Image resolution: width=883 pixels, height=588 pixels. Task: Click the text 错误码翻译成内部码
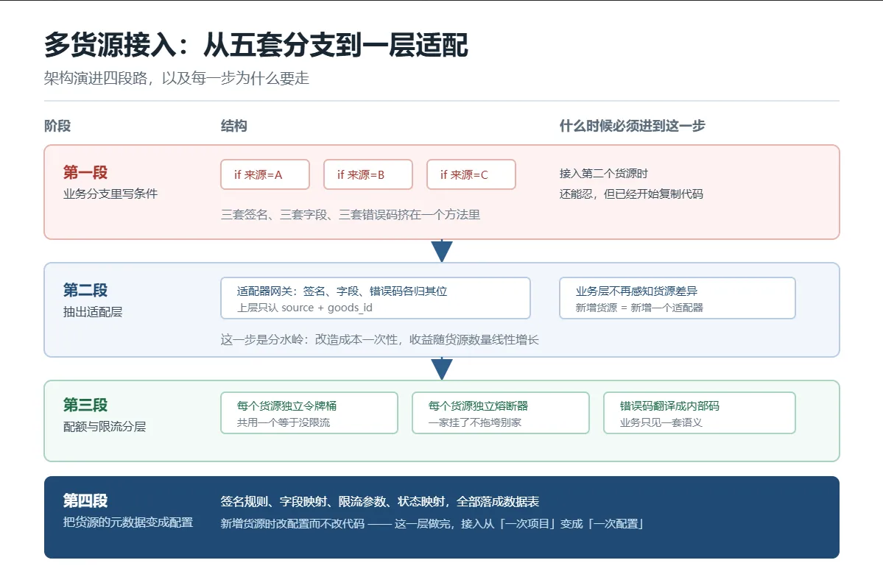coord(669,405)
